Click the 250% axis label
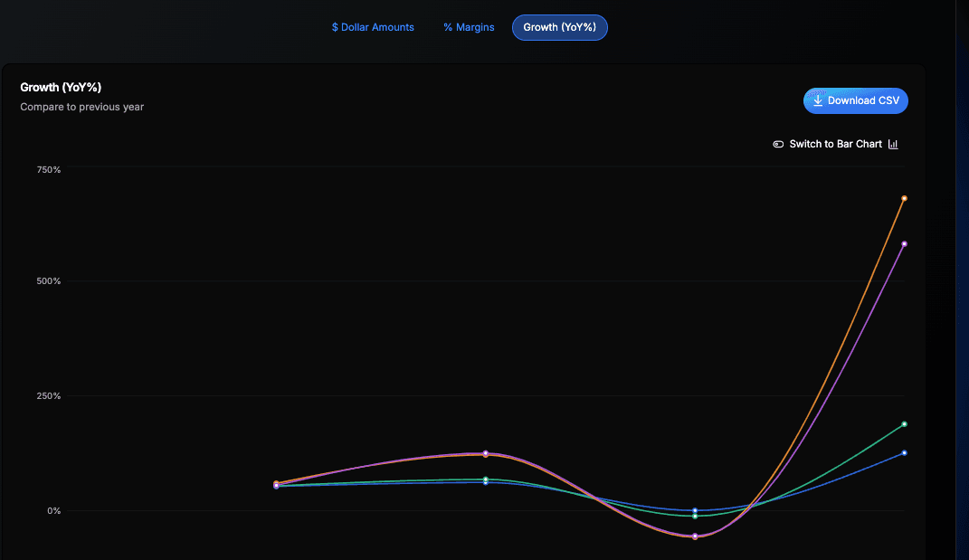Viewport: 969px width, 560px height. (50, 395)
